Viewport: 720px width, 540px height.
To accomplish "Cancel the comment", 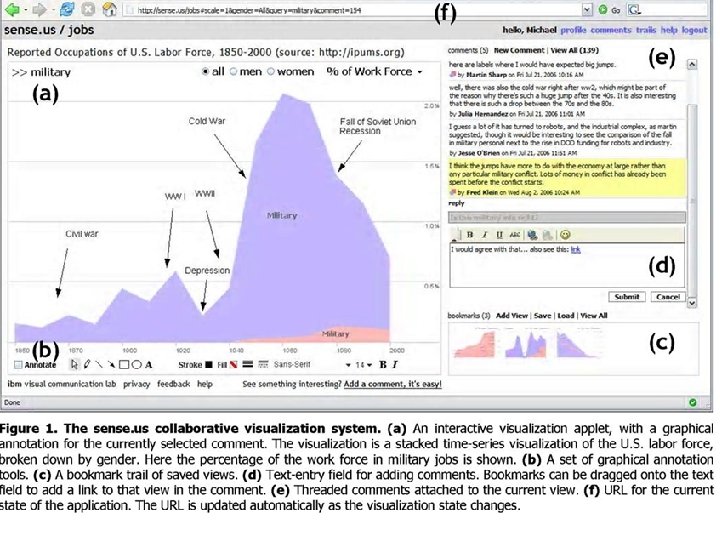I will click(x=668, y=297).
